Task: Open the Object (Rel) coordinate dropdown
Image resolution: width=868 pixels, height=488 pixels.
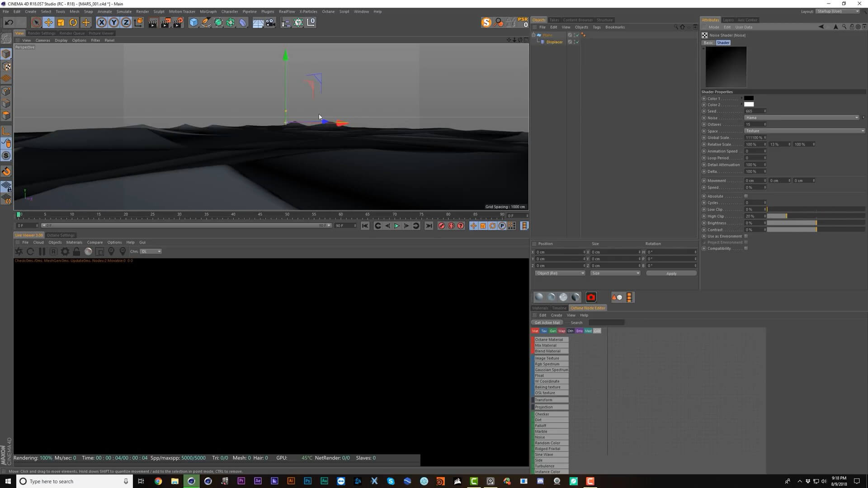Action: click(x=560, y=273)
